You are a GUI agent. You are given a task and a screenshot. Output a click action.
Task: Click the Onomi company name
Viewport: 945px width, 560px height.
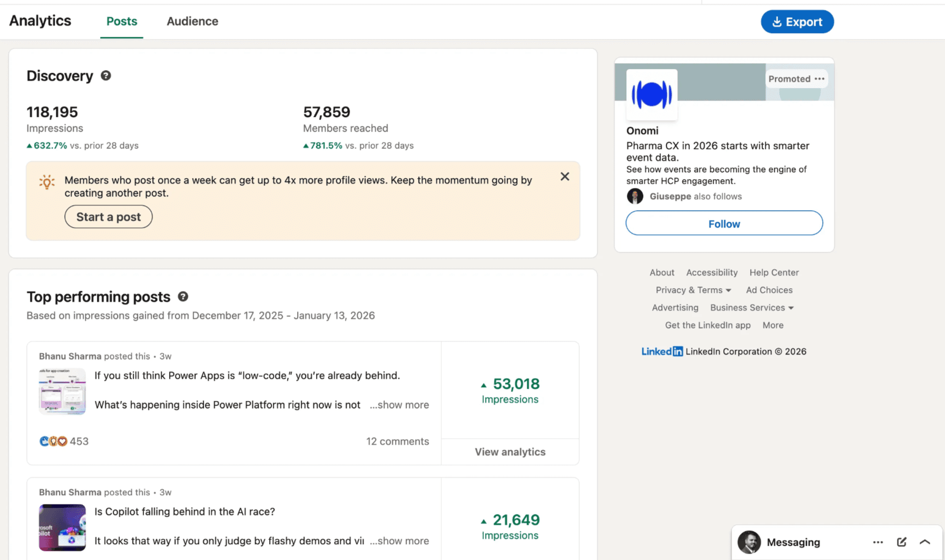click(642, 131)
